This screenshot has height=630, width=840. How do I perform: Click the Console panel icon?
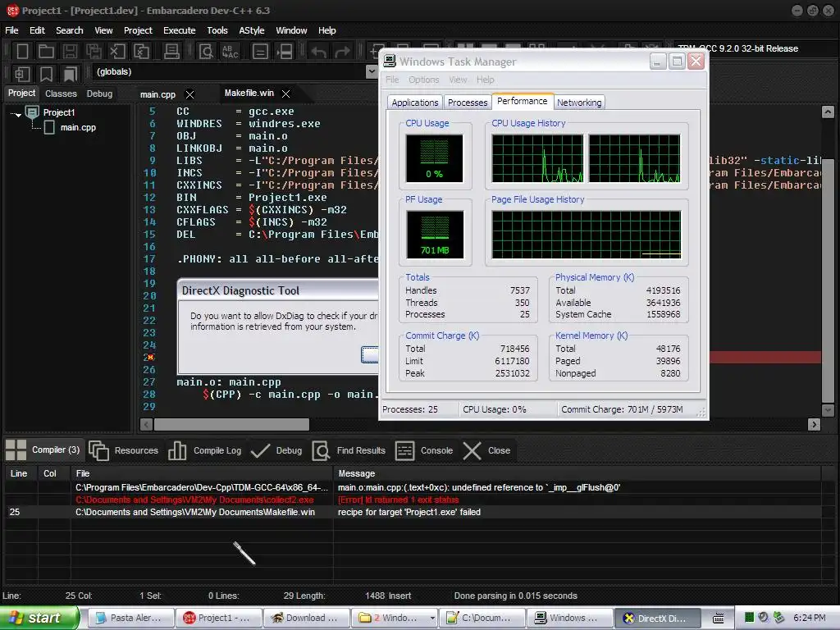click(404, 450)
